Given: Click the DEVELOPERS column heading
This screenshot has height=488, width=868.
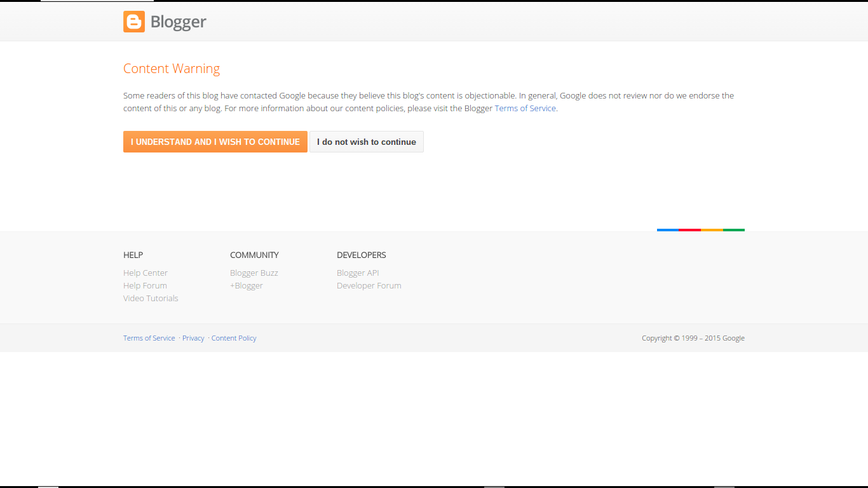Looking at the screenshot, I should click(x=362, y=255).
